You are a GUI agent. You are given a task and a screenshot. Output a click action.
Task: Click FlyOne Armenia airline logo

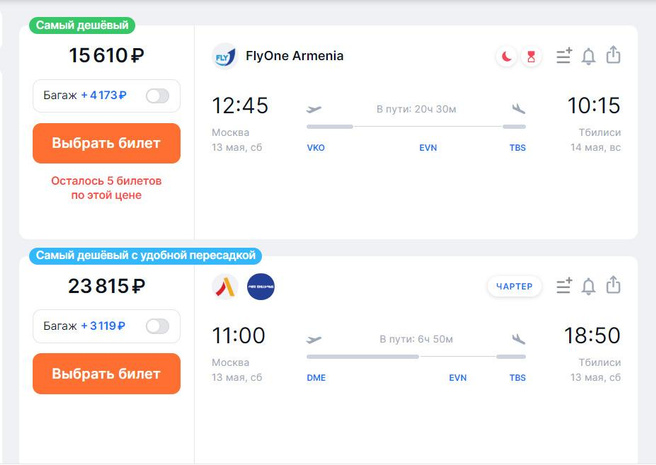(x=224, y=56)
